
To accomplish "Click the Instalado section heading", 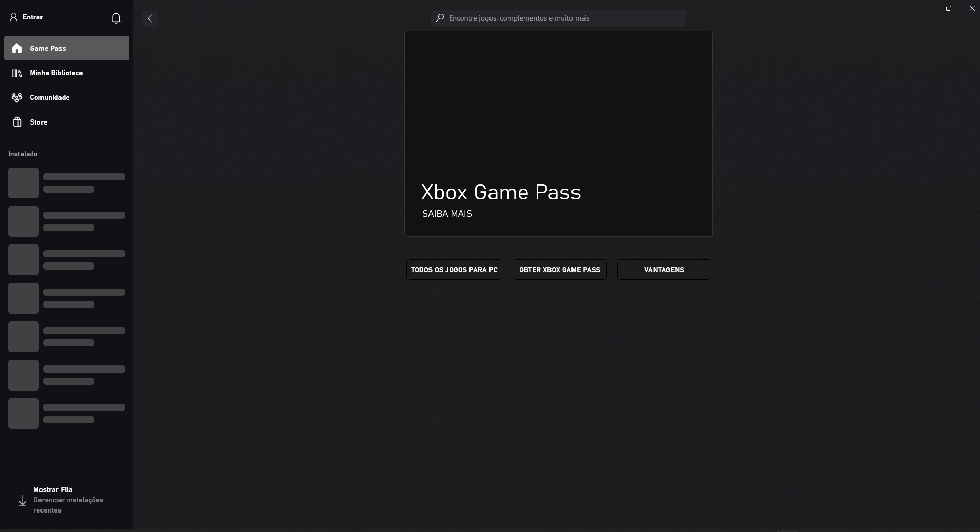I will pos(23,154).
